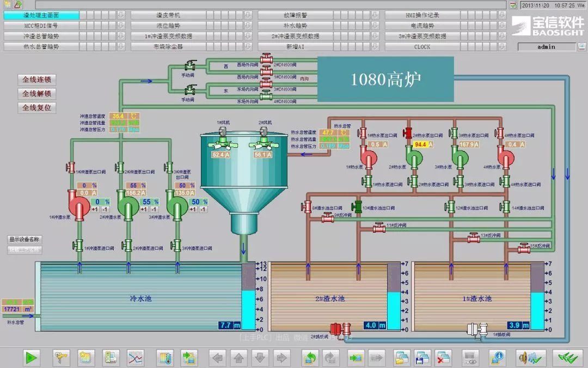Toggle 全线连锁 interlock button

coord(36,80)
